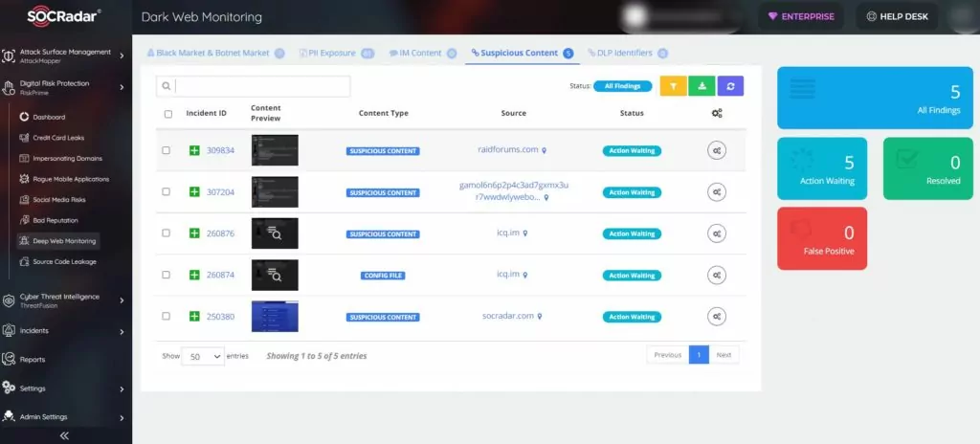Expand incident 260874 with the green plus
This screenshot has width=980, height=444.
(x=194, y=276)
